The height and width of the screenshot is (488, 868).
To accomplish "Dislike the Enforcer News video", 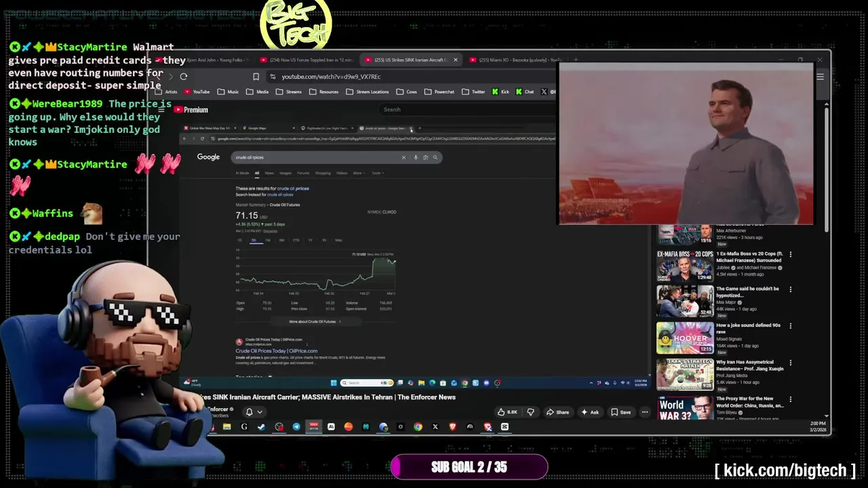I will click(530, 412).
